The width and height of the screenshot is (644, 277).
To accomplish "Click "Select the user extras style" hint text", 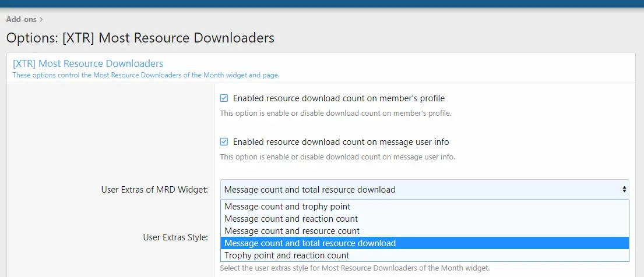I will click(355, 268).
